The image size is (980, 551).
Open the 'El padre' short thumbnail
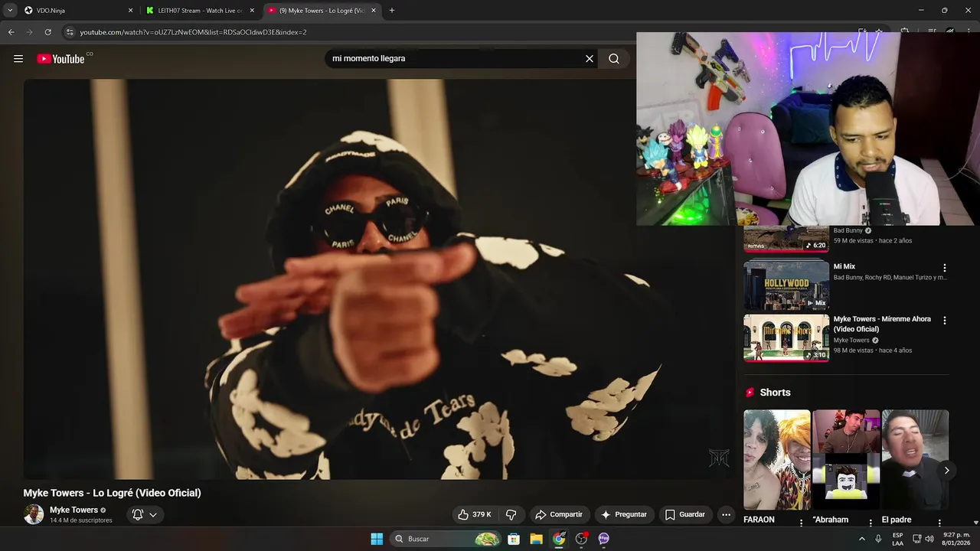(915, 459)
